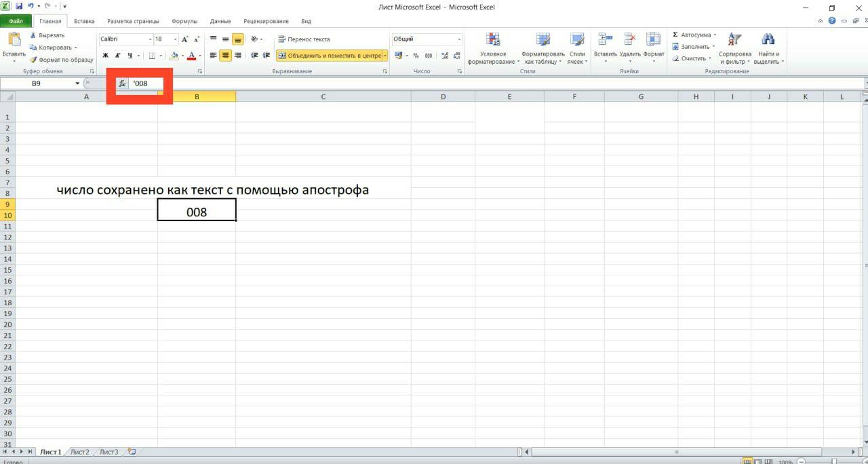The height and width of the screenshot is (464, 868).
Task: Switch to the Формулы ribbon tab
Action: pos(184,21)
